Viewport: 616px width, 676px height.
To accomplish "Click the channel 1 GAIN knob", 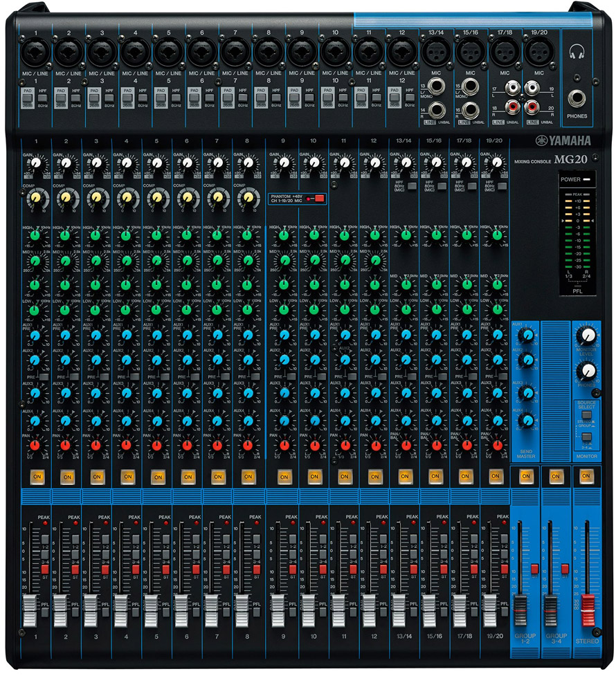I will [35, 163].
